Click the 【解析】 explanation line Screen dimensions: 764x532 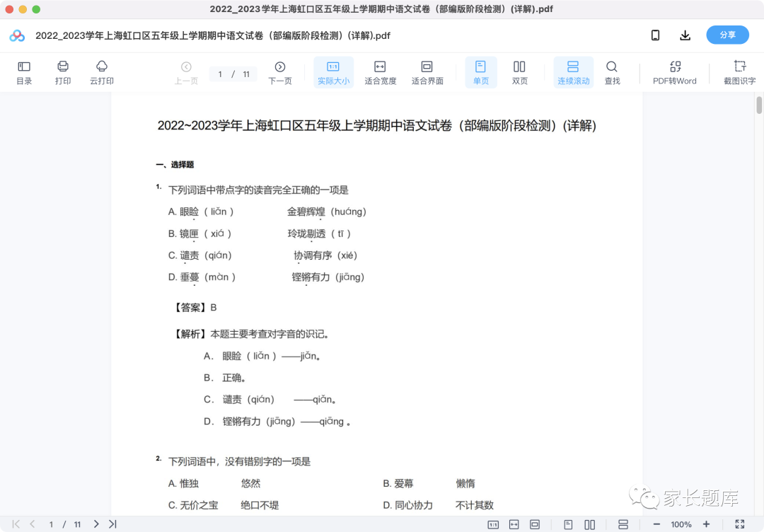click(x=252, y=334)
